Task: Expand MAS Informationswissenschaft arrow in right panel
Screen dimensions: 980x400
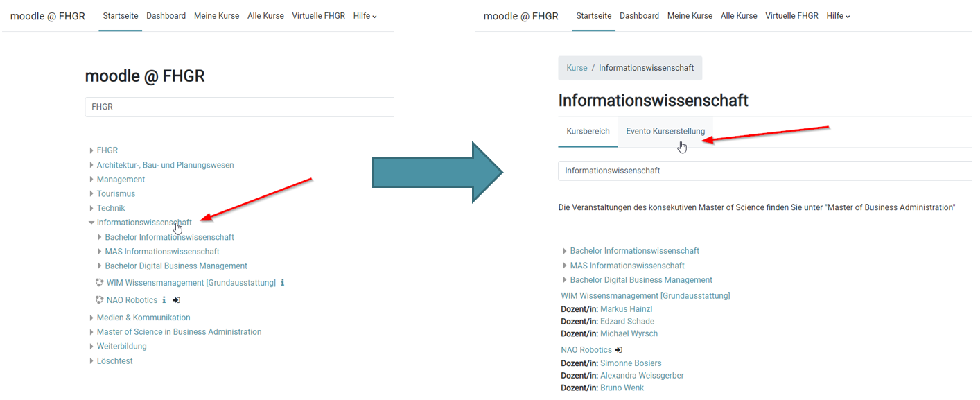Action: click(x=565, y=266)
